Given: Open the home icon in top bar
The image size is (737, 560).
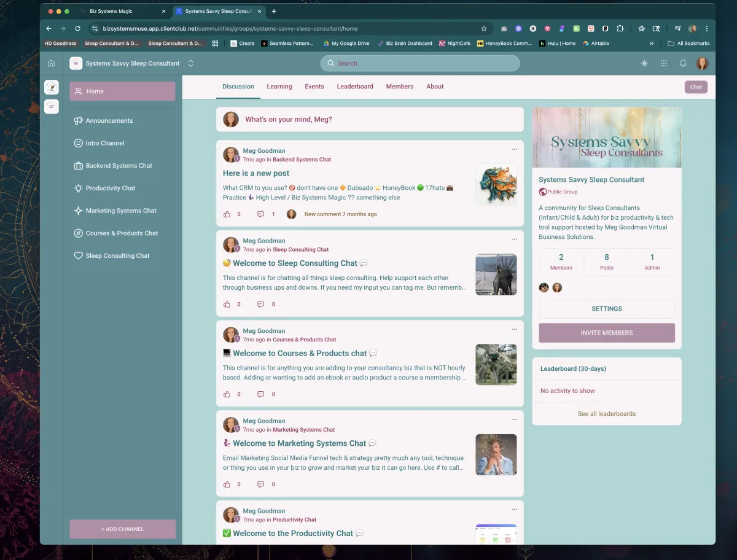Looking at the screenshot, I should coord(51,63).
